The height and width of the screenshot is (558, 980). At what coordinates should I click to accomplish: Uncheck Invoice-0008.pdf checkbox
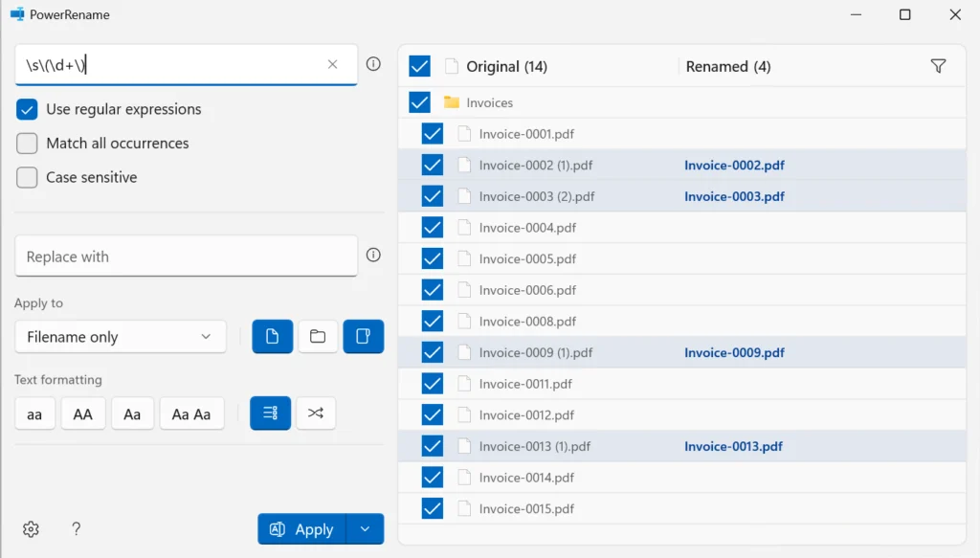tap(432, 322)
